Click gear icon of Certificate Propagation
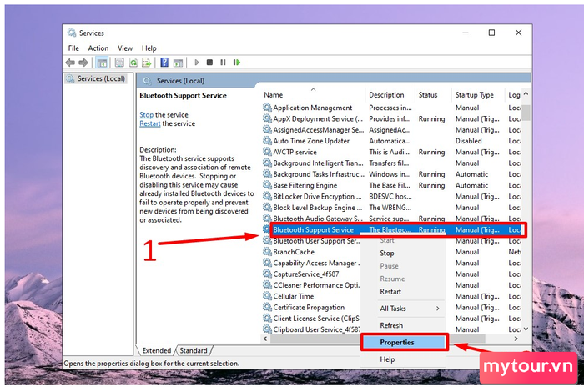584x392 pixels. 267,307
